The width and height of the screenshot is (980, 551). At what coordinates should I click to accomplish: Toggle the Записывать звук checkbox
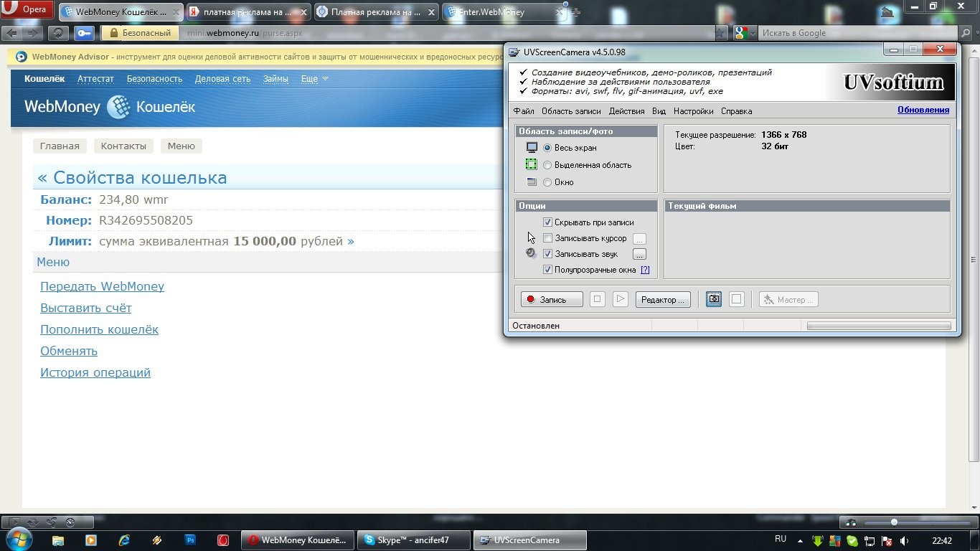(547, 254)
